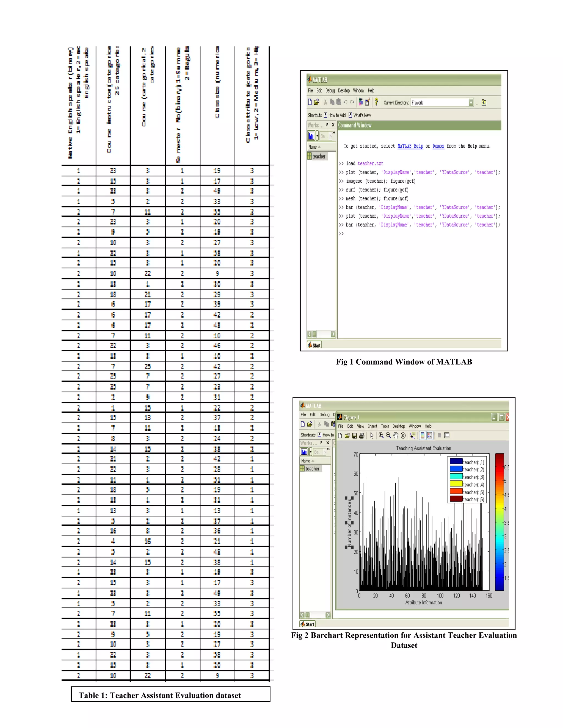Click Save icon in Figure 1 toolbar
This screenshot has width=563, height=728.
click(354, 436)
